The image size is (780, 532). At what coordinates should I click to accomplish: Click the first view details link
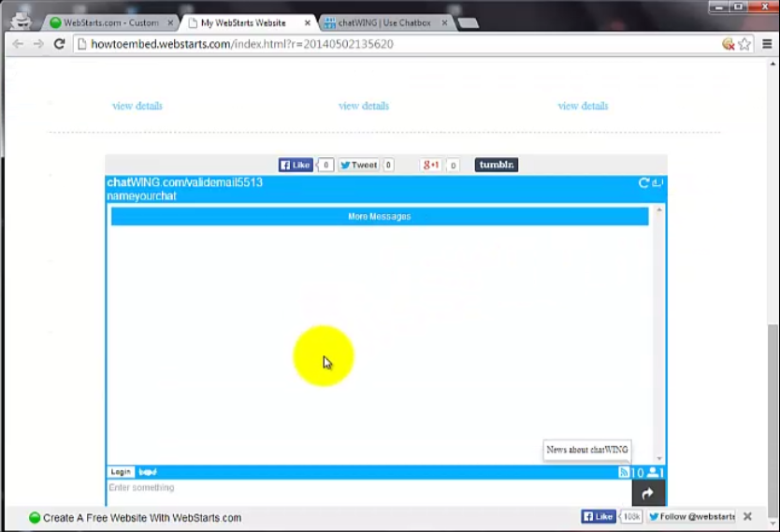pos(137,106)
